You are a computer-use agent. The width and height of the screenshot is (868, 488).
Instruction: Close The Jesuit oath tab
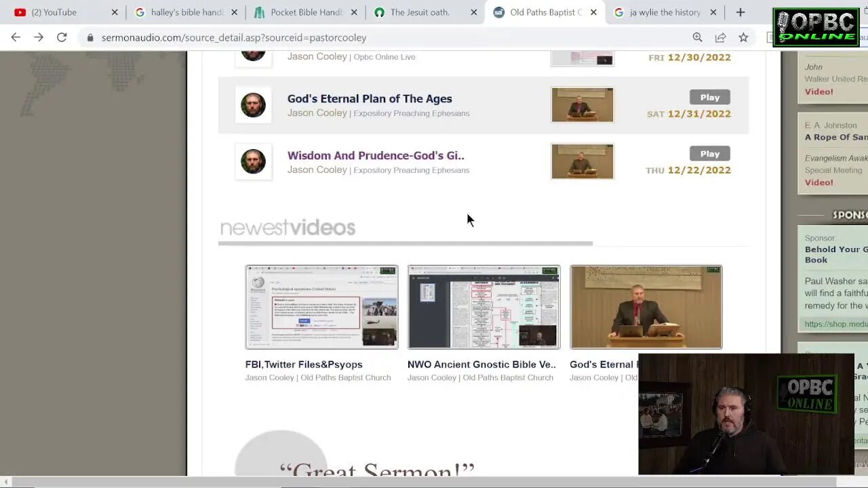(x=474, y=12)
